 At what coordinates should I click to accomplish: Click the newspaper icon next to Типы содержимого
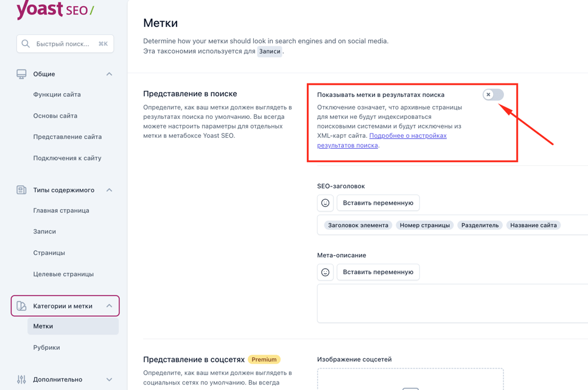pyautogui.click(x=21, y=190)
